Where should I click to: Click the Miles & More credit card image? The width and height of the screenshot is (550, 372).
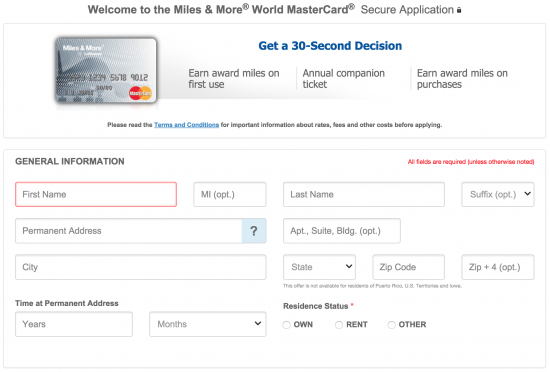pyautogui.click(x=106, y=70)
